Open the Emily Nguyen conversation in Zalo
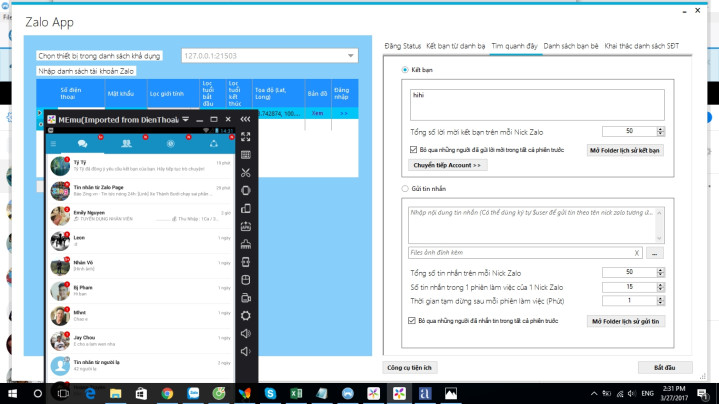The width and height of the screenshot is (719, 404). pos(140,216)
